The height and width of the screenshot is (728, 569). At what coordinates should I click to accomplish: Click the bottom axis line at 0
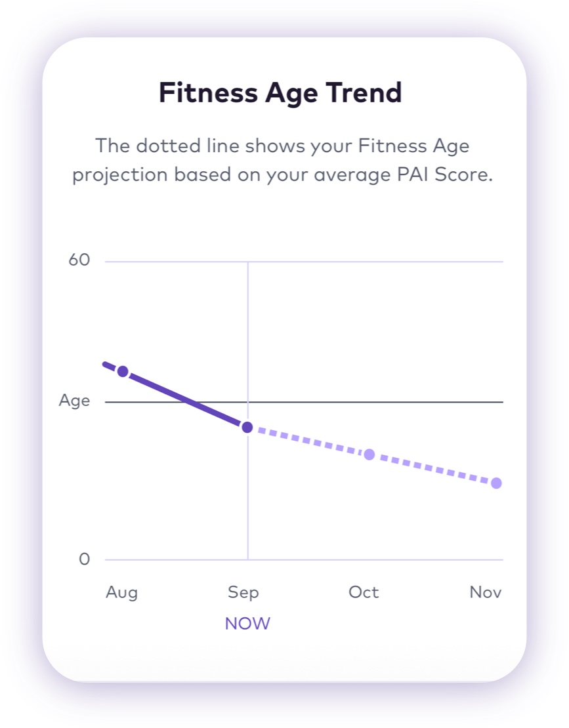374,560
